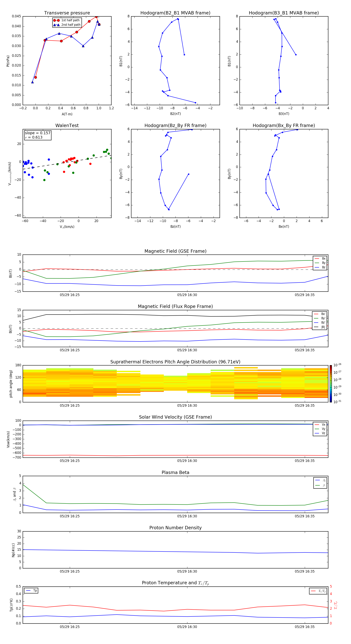Click '05/29 16:25' tick under Plasma Beta
This screenshot has height=644, width=351.
[70, 516]
